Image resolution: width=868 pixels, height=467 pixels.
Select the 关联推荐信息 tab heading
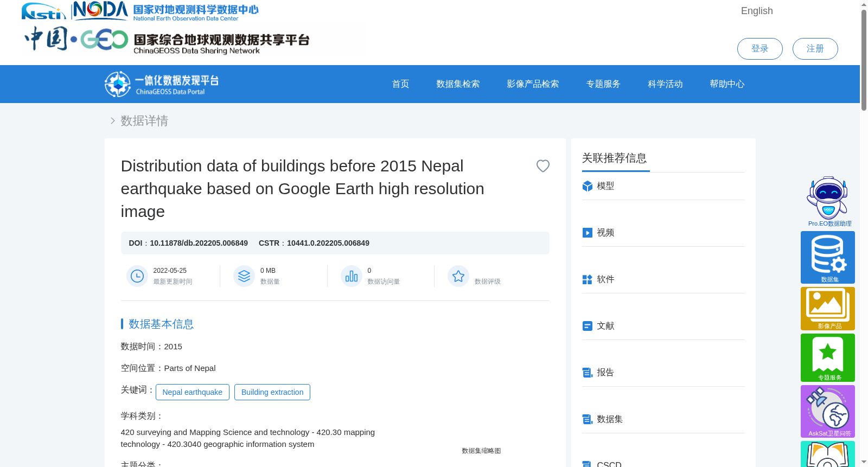614,158
